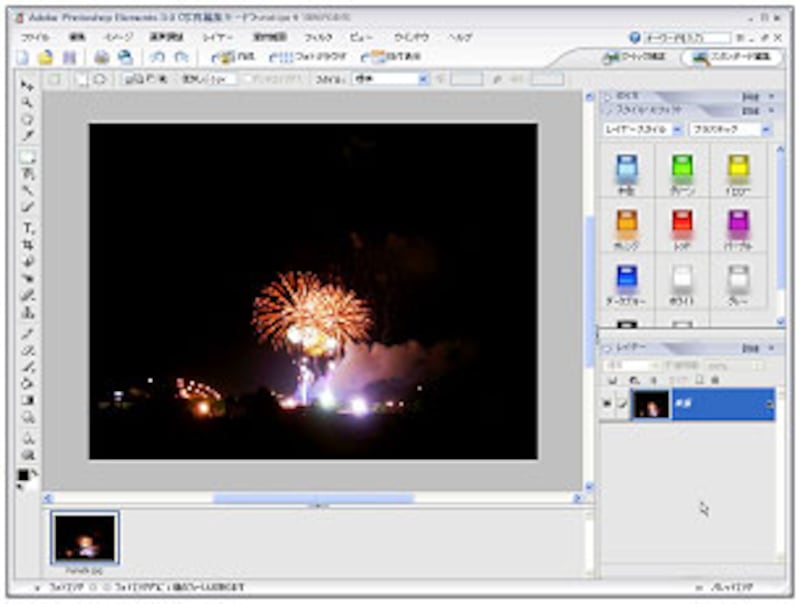Open the Help menu
Viewport: 800px width, 604px height.
pos(460,36)
